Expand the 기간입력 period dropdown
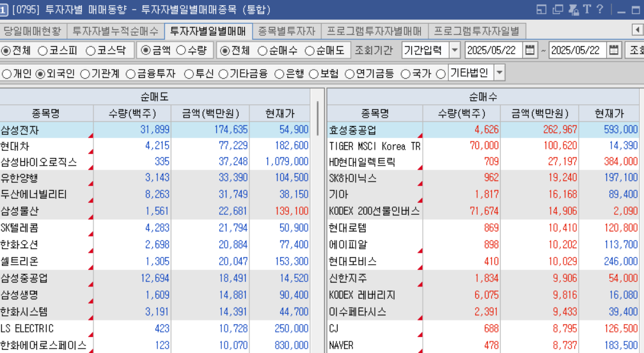644x353 pixels. 455,51
